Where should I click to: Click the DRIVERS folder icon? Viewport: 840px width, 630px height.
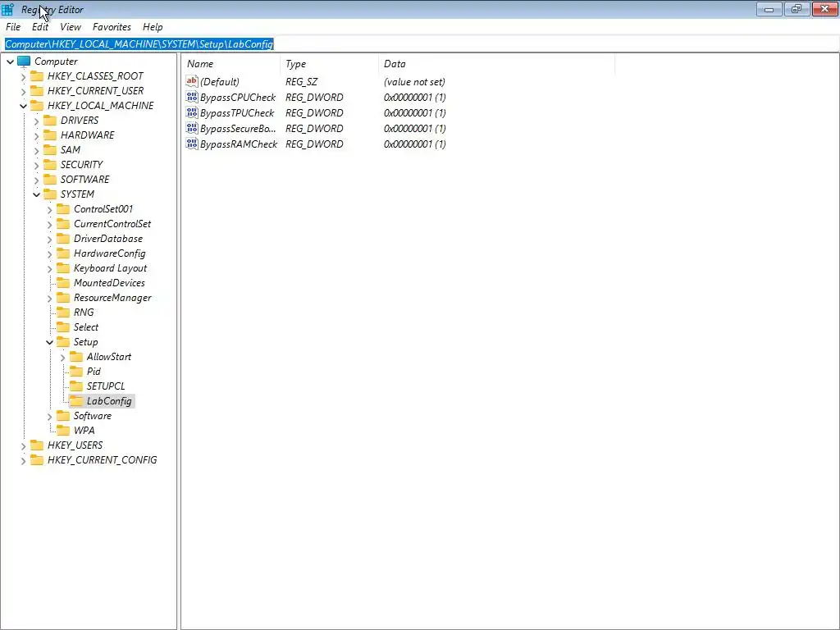click(x=50, y=120)
